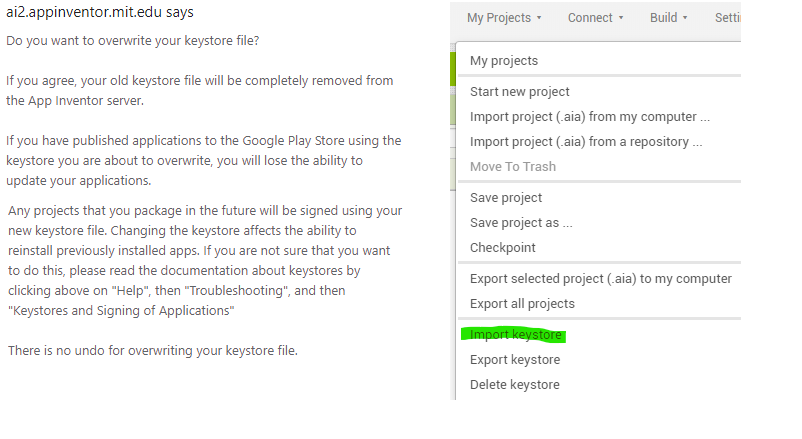Select Import project from a repository

[x=586, y=142]
